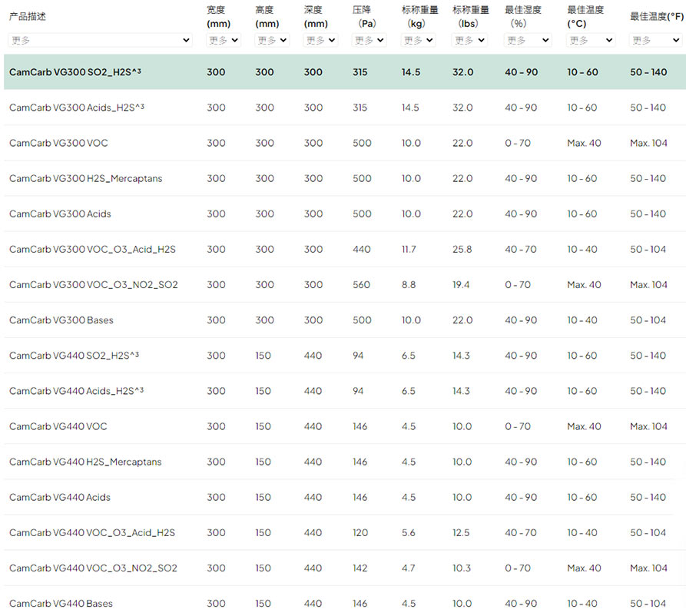Screen dimensions: 686x616
Task: Select the CamCarb VG440 VOC product
Action: 345,426
